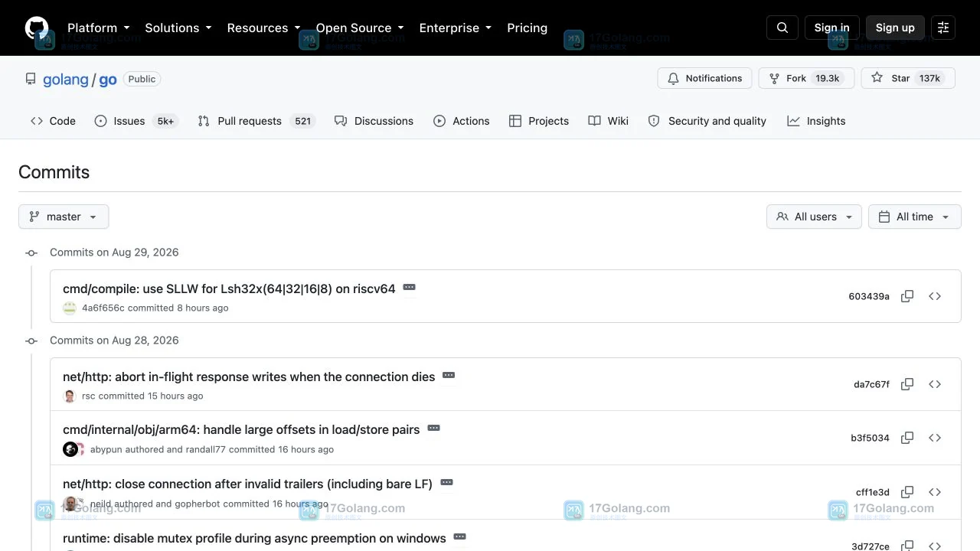This screenshot has height=551, width=980.
Task: Open commit about SLLW on riscv64
Action: tap(229, 289)
